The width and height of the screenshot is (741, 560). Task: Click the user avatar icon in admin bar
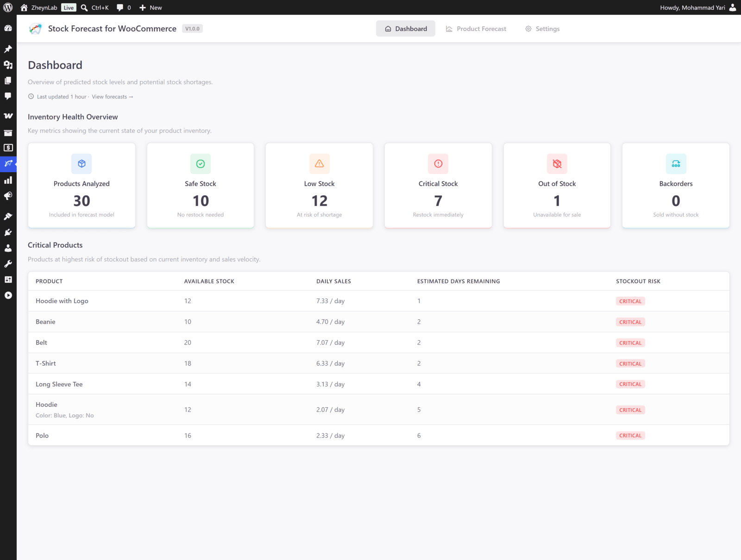pos(733,7)
